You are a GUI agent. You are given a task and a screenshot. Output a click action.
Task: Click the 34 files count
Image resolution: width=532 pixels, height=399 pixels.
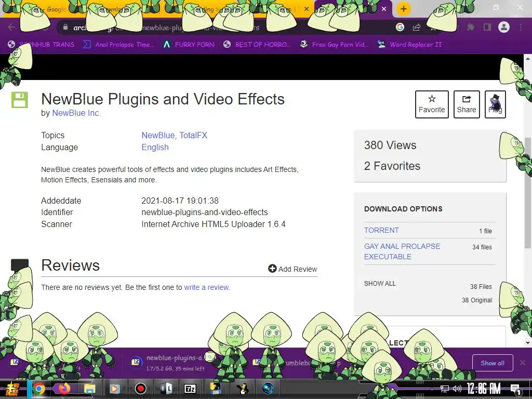pos(482,247)
